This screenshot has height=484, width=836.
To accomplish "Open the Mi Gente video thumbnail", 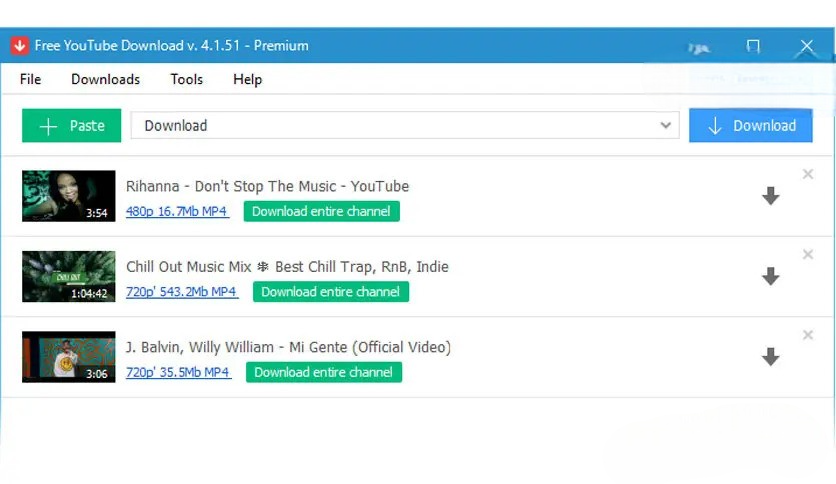I will (68, 357).
